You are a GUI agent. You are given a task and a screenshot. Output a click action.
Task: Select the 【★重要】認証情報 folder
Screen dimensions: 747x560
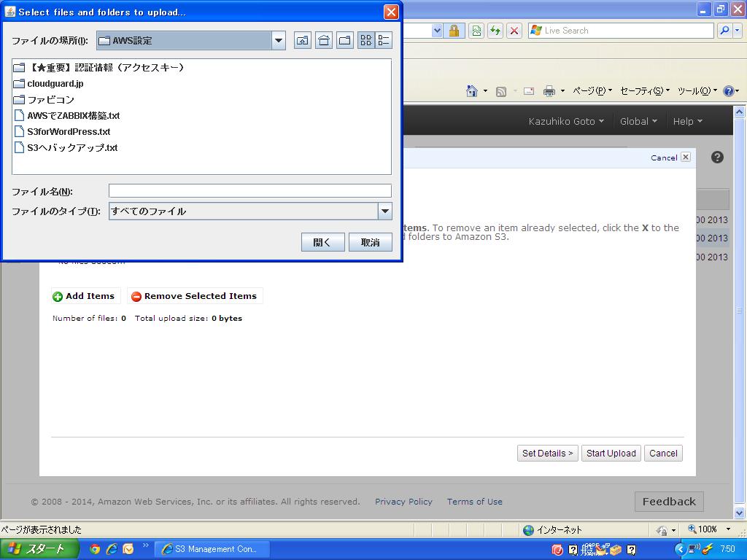[98, 68]
